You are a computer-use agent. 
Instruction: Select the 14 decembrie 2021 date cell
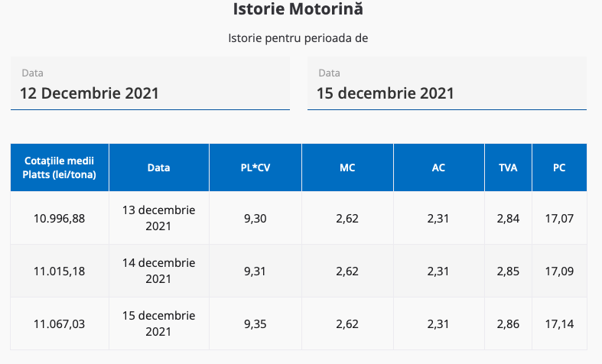click(x=159, y=271)
